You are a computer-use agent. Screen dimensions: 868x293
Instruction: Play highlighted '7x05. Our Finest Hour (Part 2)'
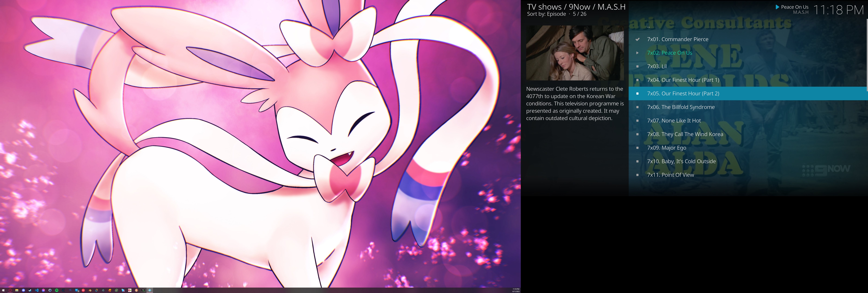[x=748, y=93]
